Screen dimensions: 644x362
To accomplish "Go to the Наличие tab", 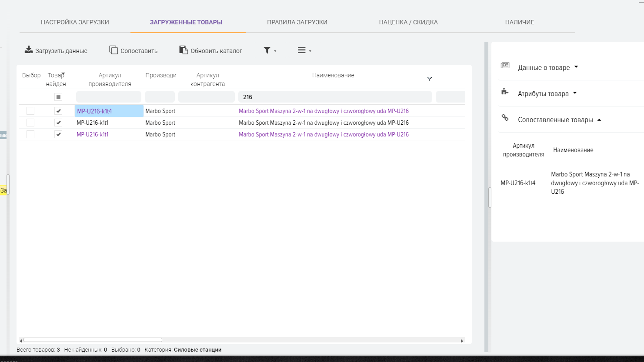I will point(520,22).
